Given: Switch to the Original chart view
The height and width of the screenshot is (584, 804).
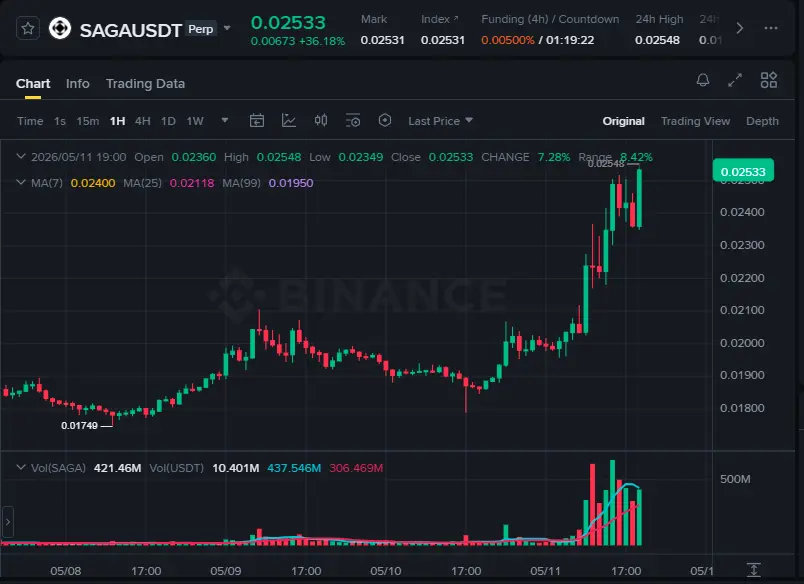Looking at the screenshot, I should 624,121.
